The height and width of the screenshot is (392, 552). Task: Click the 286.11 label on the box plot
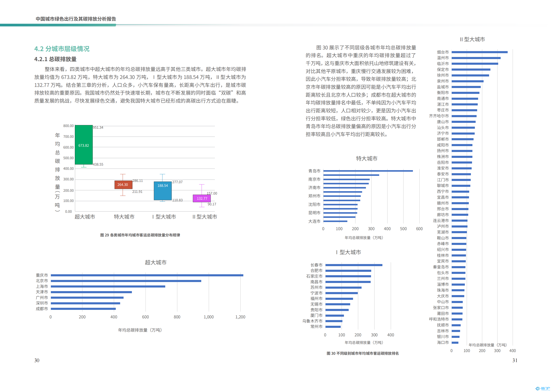click(x=138, y=181)
